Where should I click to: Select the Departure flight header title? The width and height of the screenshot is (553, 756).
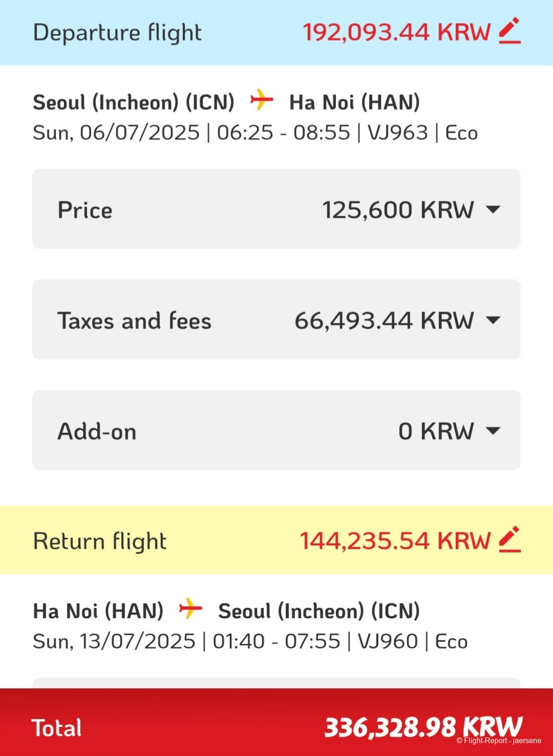click(118, 33)
